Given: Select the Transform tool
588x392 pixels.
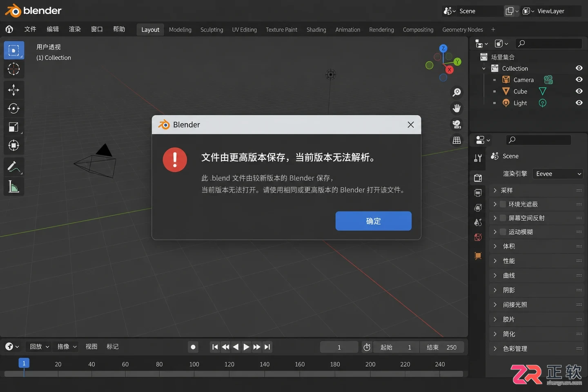Looking at the screenshot, I should coord(14,145).
